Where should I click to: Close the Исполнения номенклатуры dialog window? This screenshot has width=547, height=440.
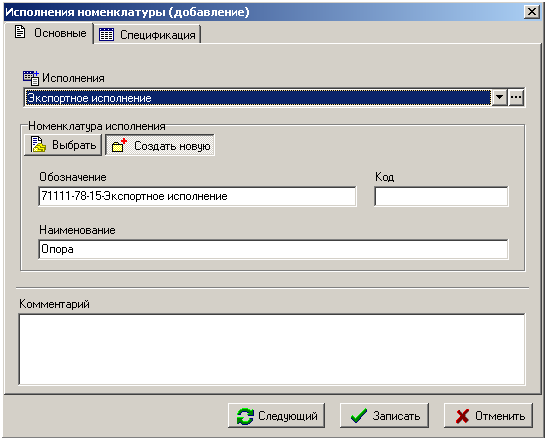pyautogui.click(x=532, y=12)
